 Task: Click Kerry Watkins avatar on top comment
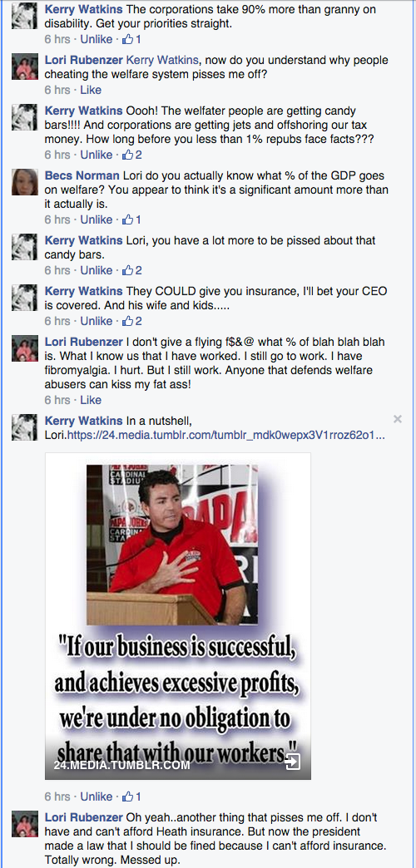coord(25,16)
